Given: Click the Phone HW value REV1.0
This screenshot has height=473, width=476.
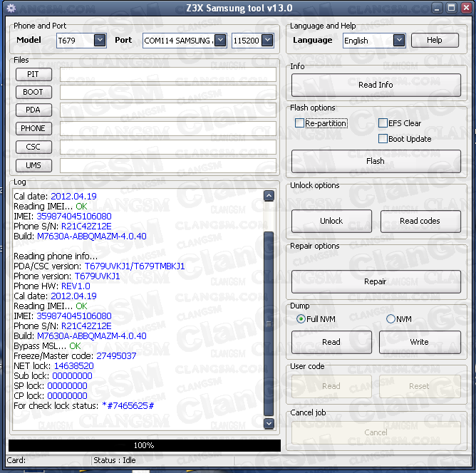Looking at the screenshot, I should [x=76, y=286].
